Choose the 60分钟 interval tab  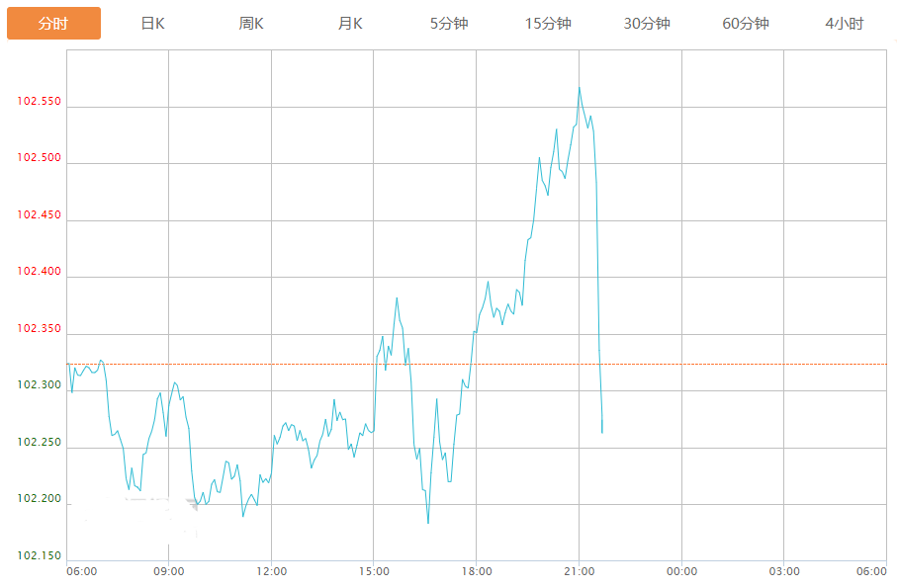746,24
